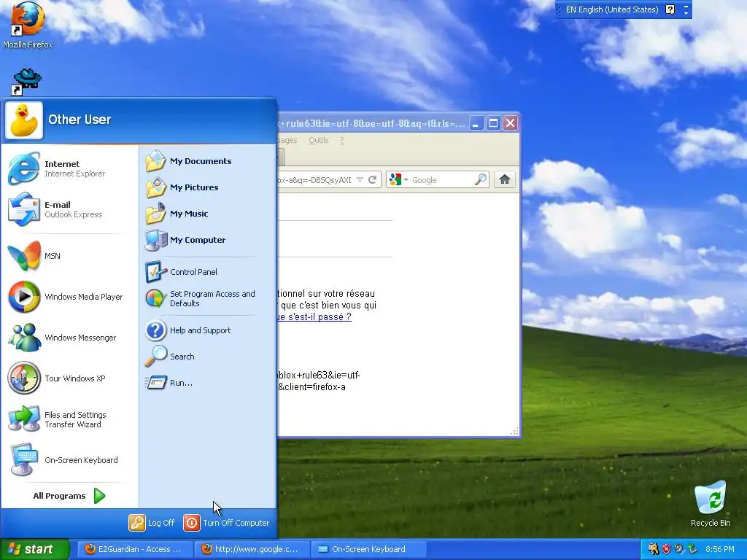The image size is (747, 560).
Task: Open language bar options arrow
Action: [x=686, y=13]
